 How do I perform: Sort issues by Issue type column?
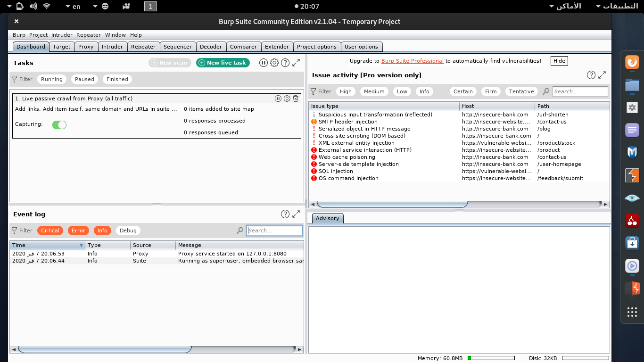pyautogui.click(x=384, y=106)
